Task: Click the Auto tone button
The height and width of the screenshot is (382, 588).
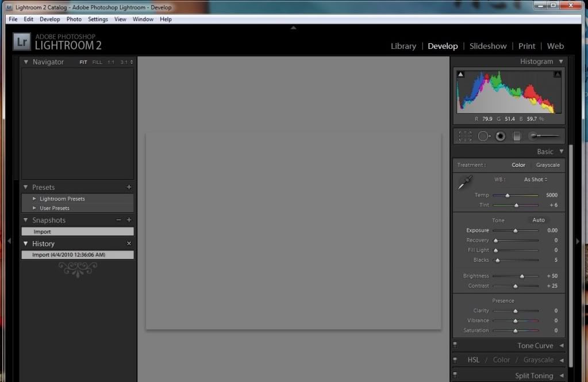Action: (x=539, y=220)
